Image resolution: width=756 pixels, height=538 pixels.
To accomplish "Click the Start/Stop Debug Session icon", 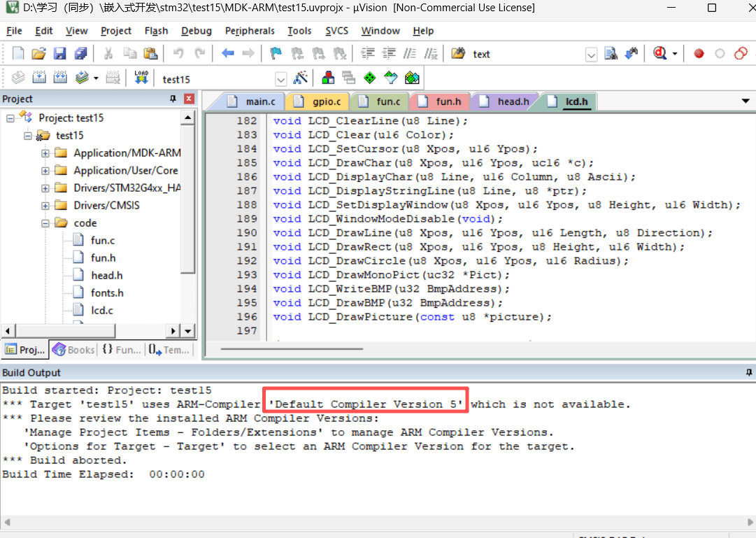I will 660,53.
